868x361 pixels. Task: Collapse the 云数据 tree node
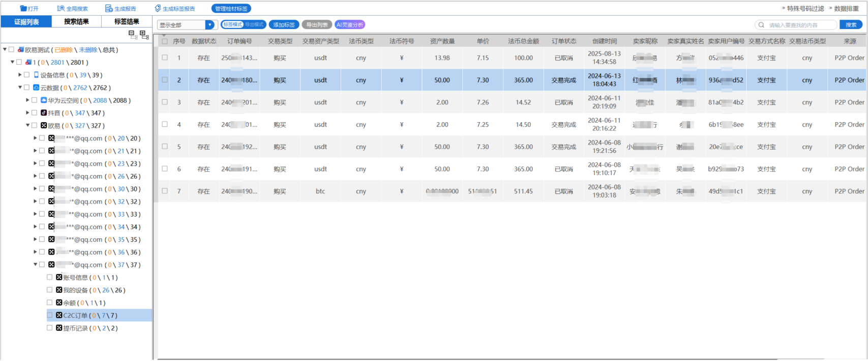[20, 88]
